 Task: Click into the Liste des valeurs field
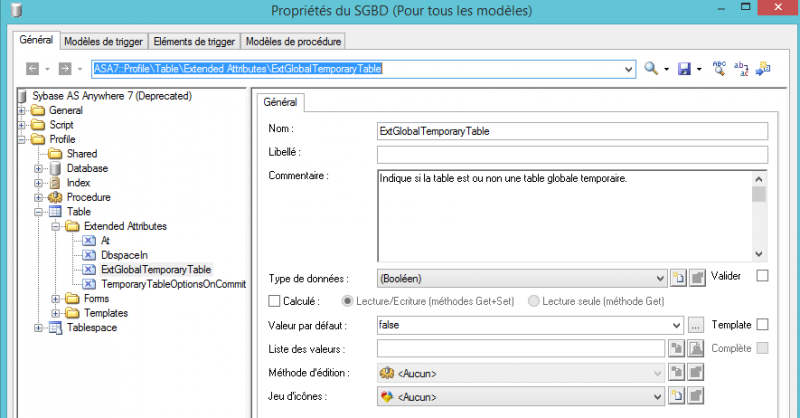(x=521, y=349)
